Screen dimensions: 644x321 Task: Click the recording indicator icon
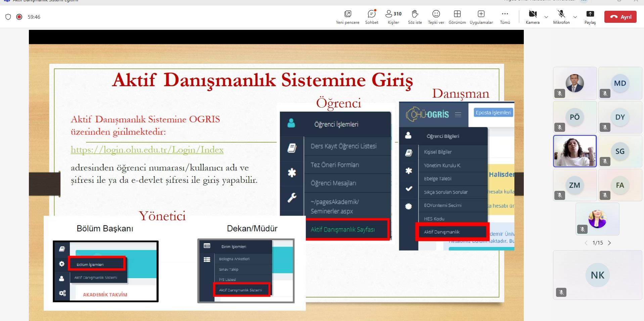(x=19, y=17)
